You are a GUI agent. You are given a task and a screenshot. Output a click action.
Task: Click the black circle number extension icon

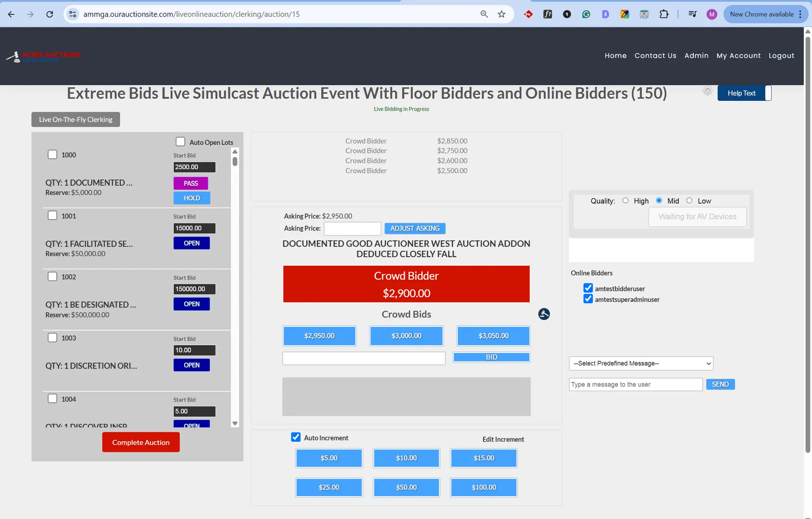click(x=567, y=14)
